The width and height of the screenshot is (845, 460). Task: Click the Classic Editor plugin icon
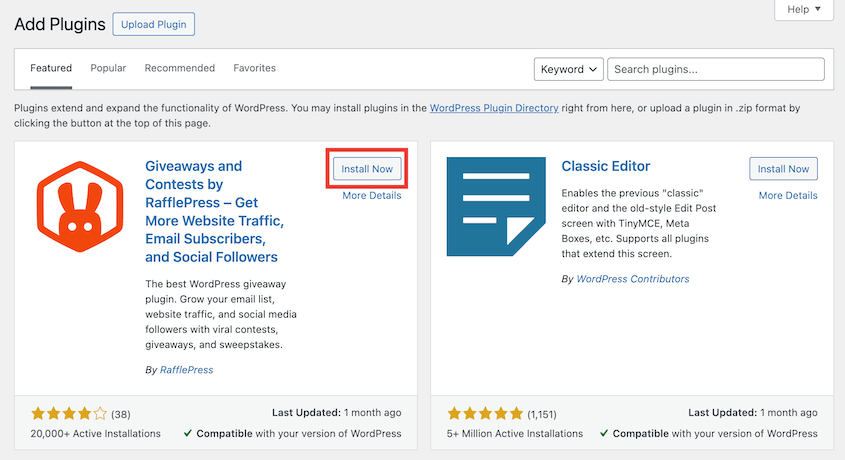tap(496, 206)
